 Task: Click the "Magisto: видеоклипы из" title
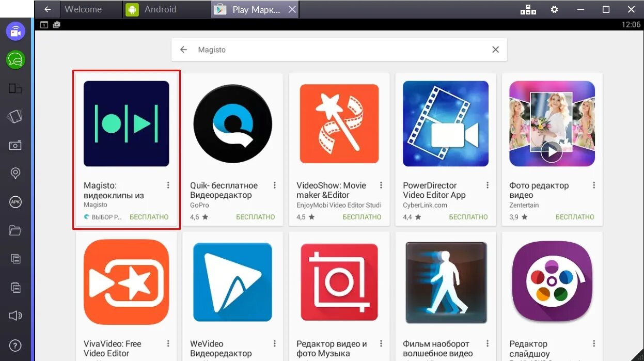click(x=114, y=191)
